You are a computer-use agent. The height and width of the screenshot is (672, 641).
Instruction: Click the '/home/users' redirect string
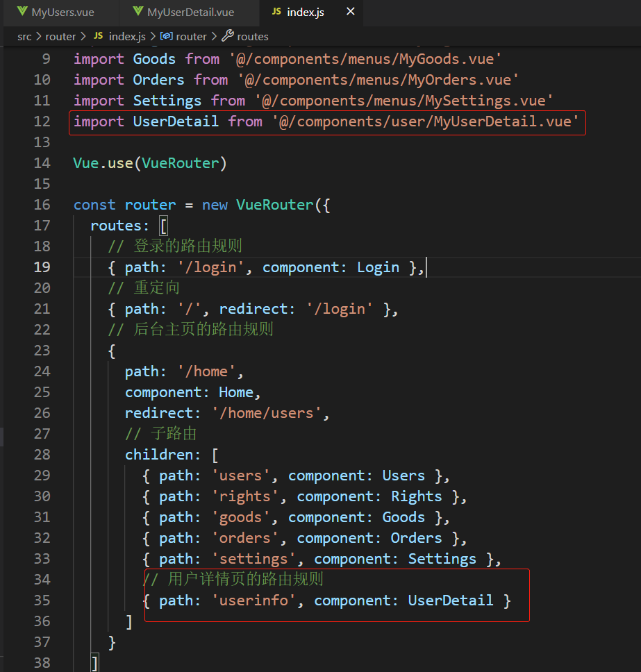coord(267,413)
